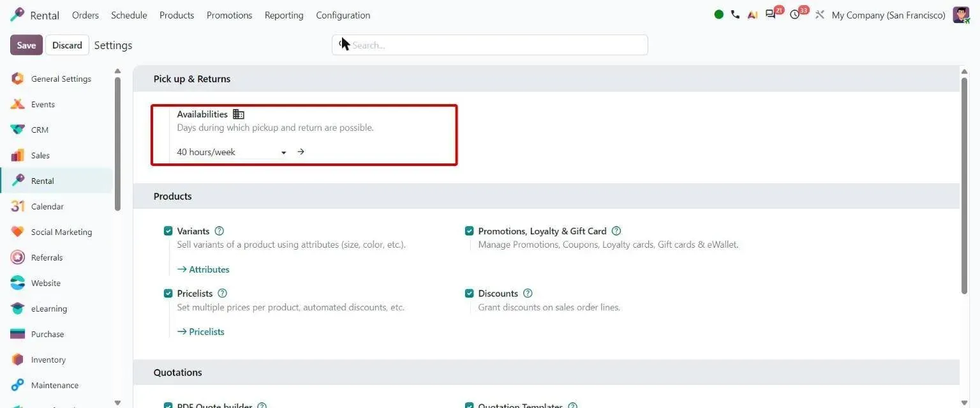The width and height of the screenshot is (980, 408).
Task: Uncheck the Variants checkbox
Action: [168, 231]
